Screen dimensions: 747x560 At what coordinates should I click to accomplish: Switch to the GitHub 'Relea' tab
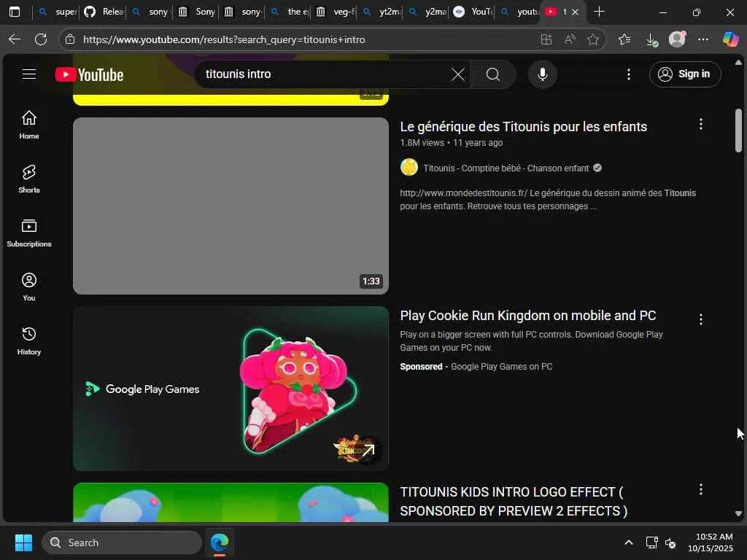click(x=103, y=12)
